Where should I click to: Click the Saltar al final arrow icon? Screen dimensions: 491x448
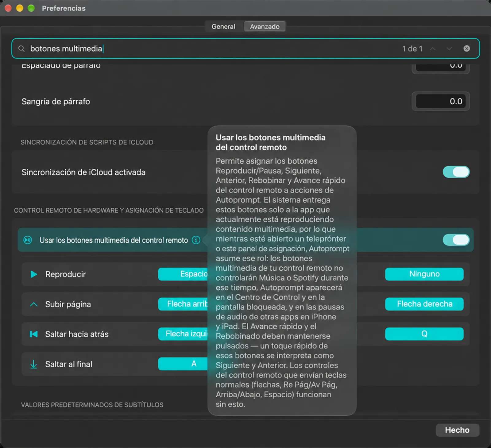coord(34,364)
